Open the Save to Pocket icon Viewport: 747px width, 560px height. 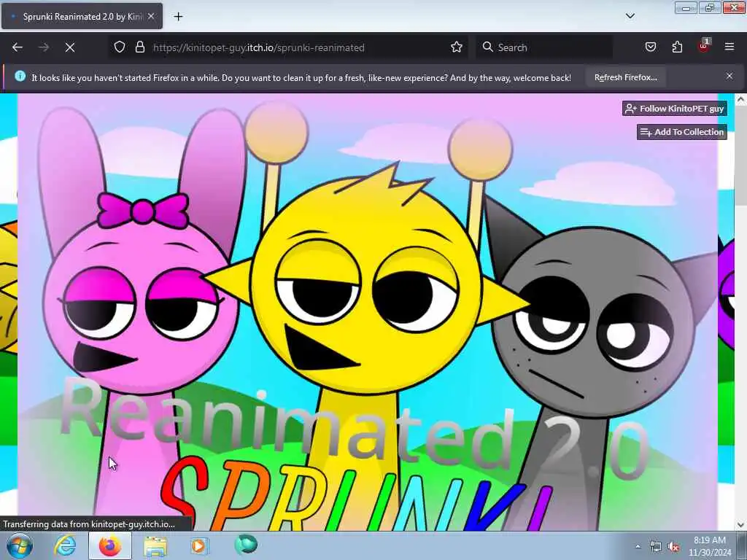click(651, 47)
